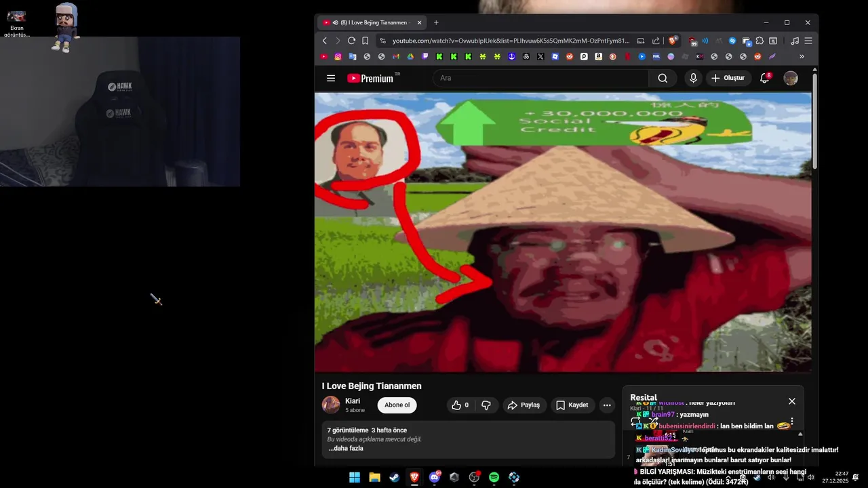Open the X (Twitter) bookmark
Viewport: 868px width, 488px height.
[540, 57]
